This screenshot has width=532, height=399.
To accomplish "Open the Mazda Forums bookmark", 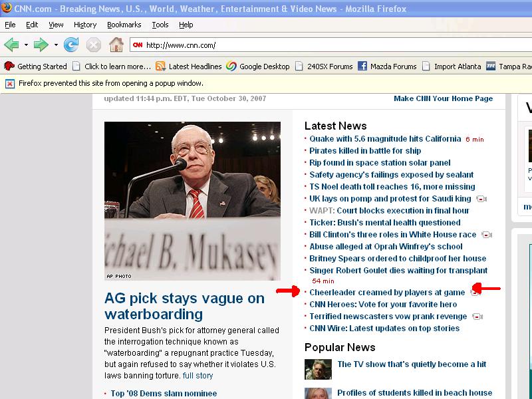I will (387, 66).
